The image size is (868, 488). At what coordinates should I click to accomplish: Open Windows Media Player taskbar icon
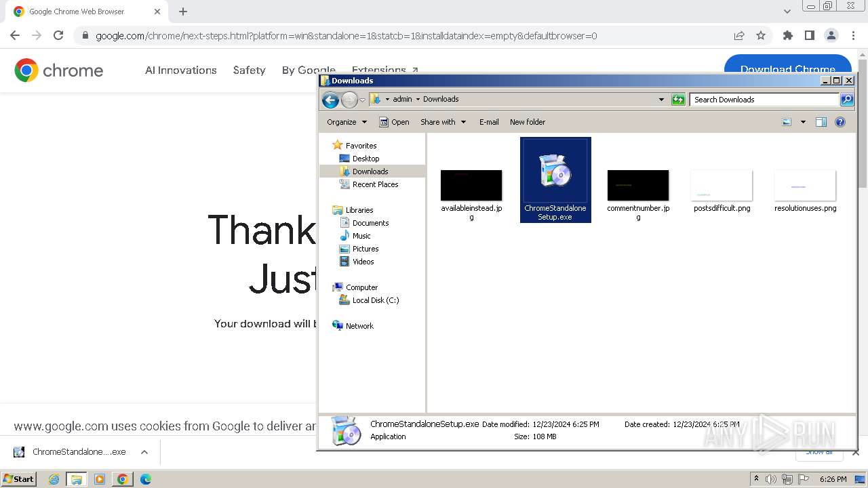pyautogui.click(x=100, y=479)
